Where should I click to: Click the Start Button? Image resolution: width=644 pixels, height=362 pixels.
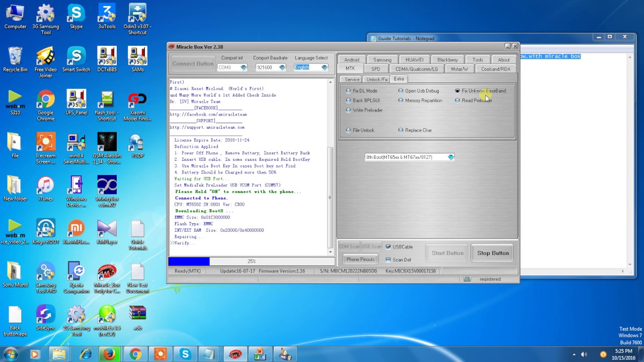point(448,253)
